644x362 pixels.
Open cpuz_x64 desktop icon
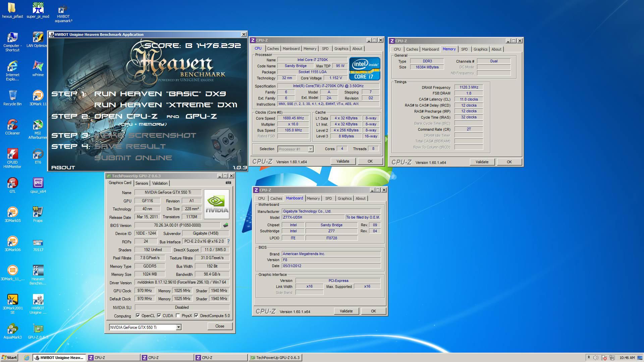[x=38, y=185]
